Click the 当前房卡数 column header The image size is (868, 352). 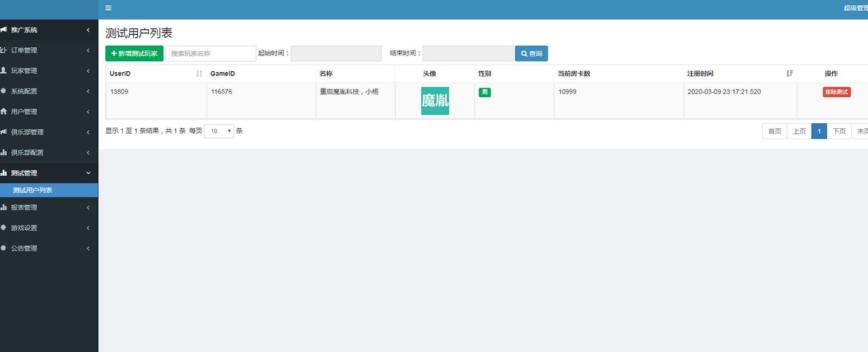pyautogui.click(x=574, y=73)
